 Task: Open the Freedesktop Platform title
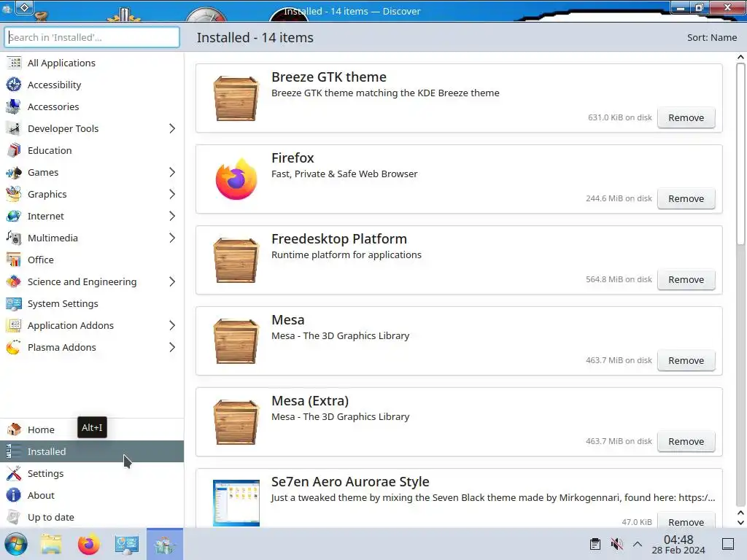[x=339, y=239]
